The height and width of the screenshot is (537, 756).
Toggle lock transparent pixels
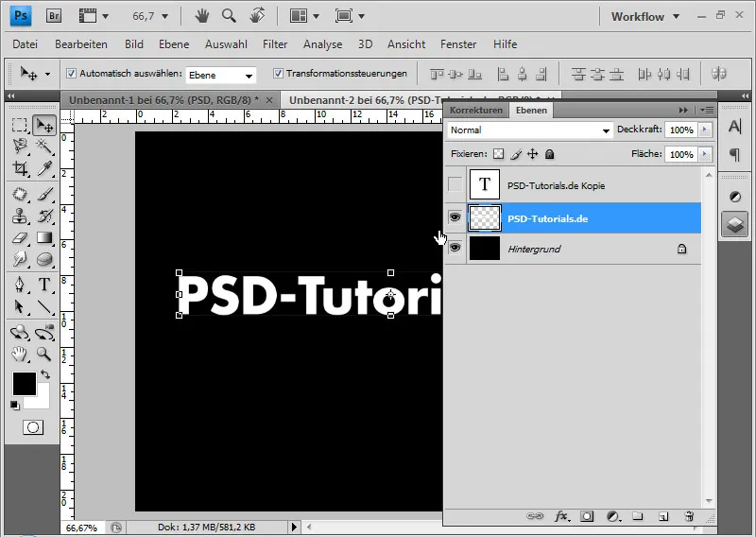[x=499, y=154]
